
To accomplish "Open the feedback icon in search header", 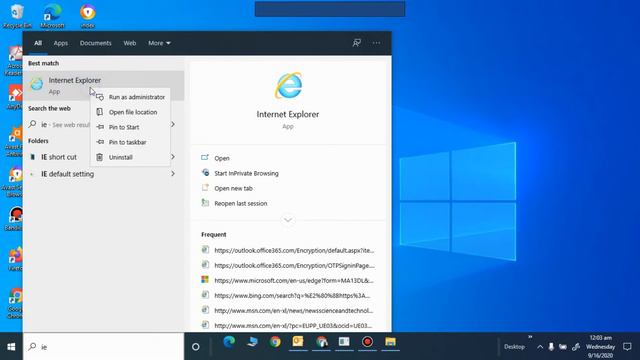I will pos(356,43).
